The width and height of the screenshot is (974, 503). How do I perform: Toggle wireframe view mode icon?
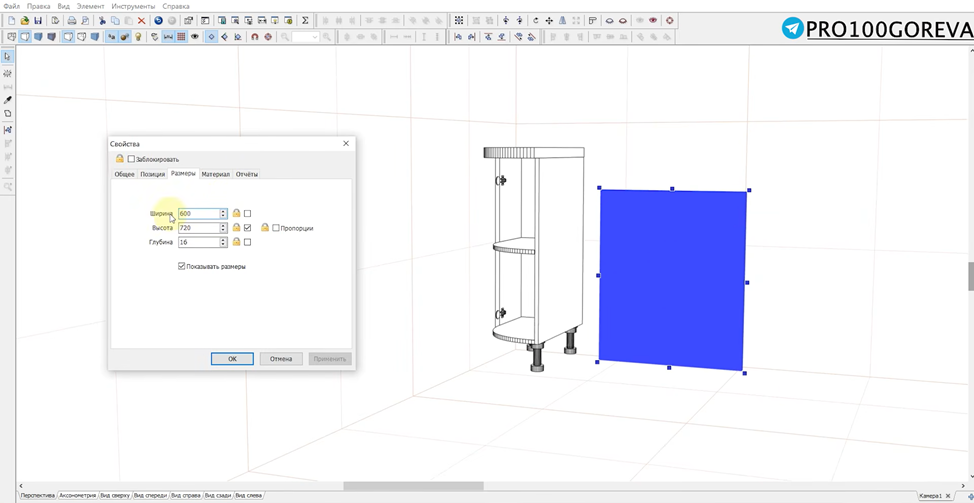(12, 37)
